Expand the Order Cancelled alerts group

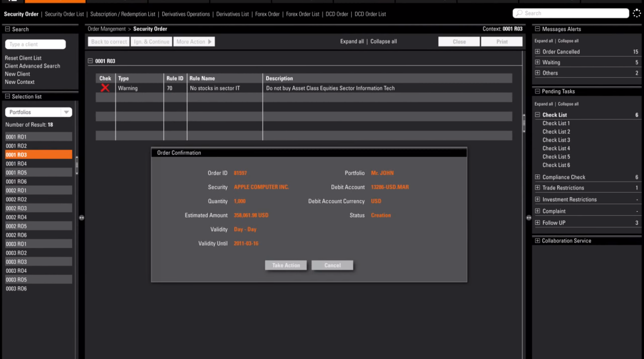point(538,51)
